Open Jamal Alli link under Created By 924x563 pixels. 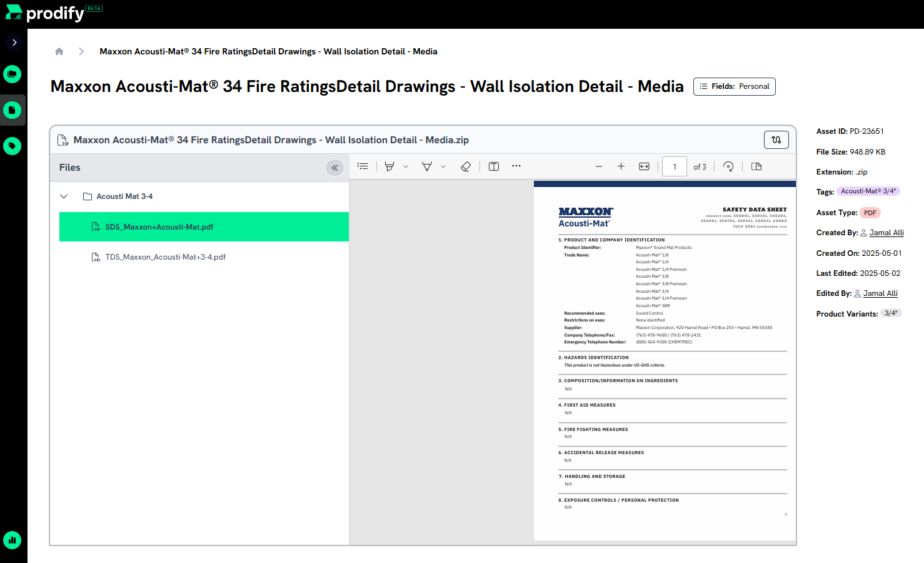(886, 233)
